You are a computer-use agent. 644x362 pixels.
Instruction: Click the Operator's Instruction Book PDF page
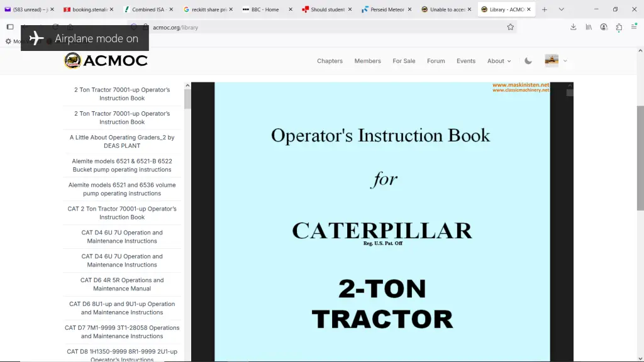pos(382,222)
